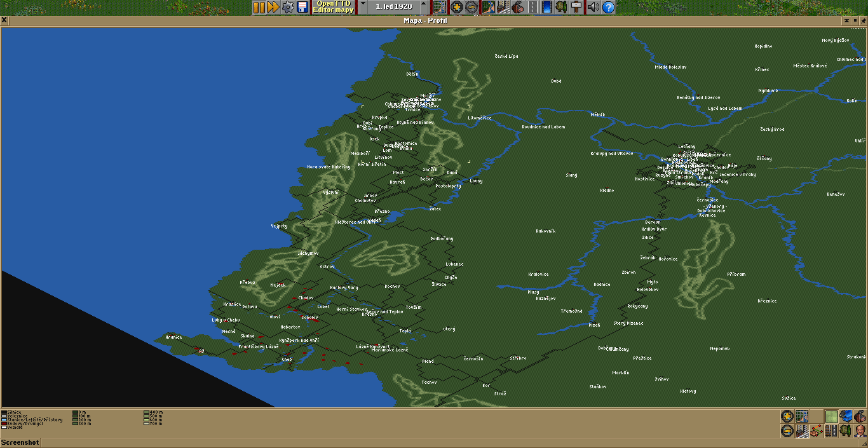Viewport: 868px width, 448px height.
Task: Click the 700 m height legend entry
Action: [x=153, y=423]
